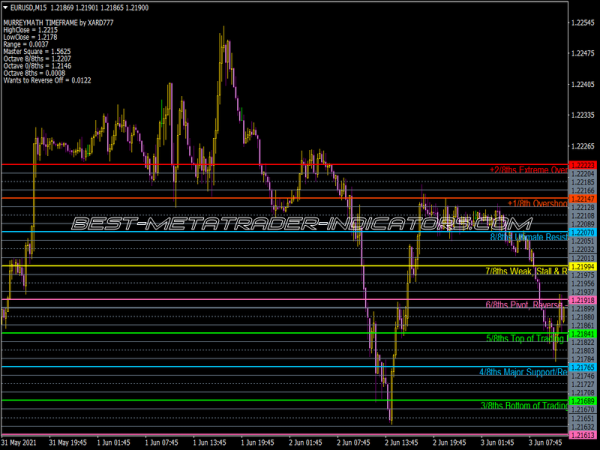The image size is (600, 450).
Task: Select the yellow 7/8ths Weak, Stall line label
Action: pyautogui.click(x=525, y=271)
